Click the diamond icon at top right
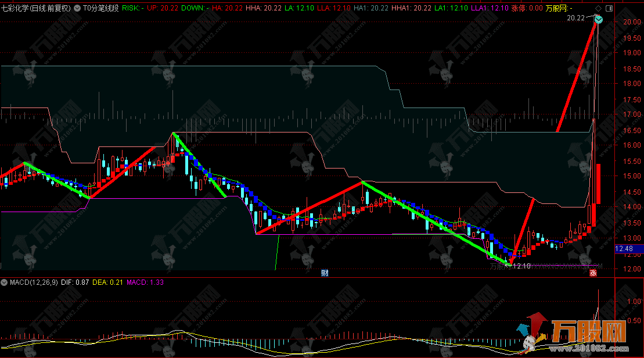 (599, 9)
